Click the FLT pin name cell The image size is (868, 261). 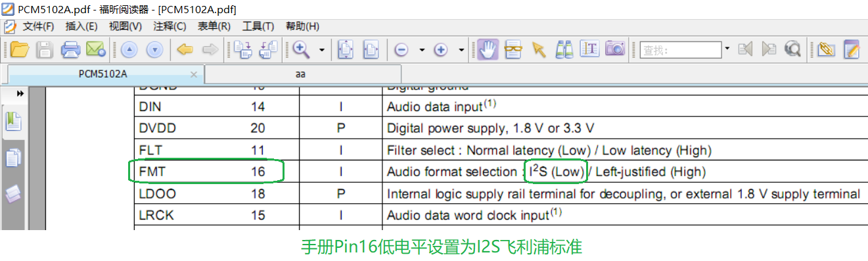pyautogui.click(x=150, y=151)
